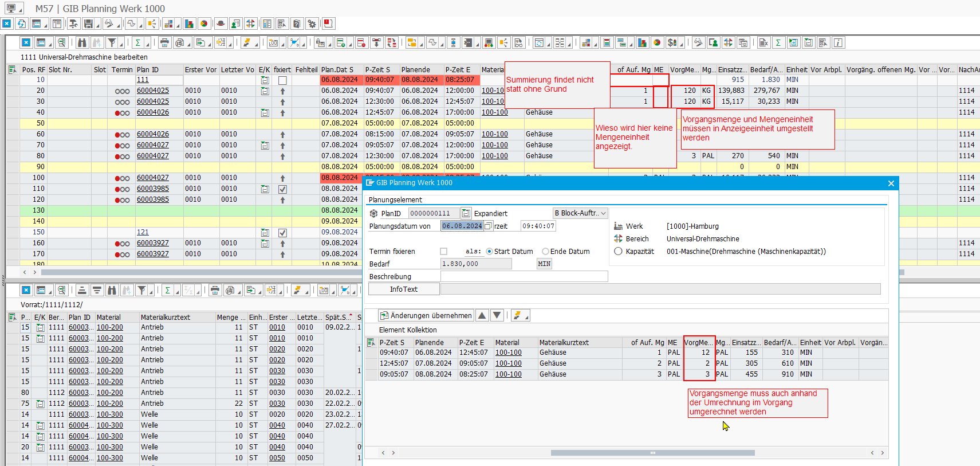The image size is (980, 466).
Task: Click the Materialkurztext column header in lower grid
Action: (x=165, y=317)
